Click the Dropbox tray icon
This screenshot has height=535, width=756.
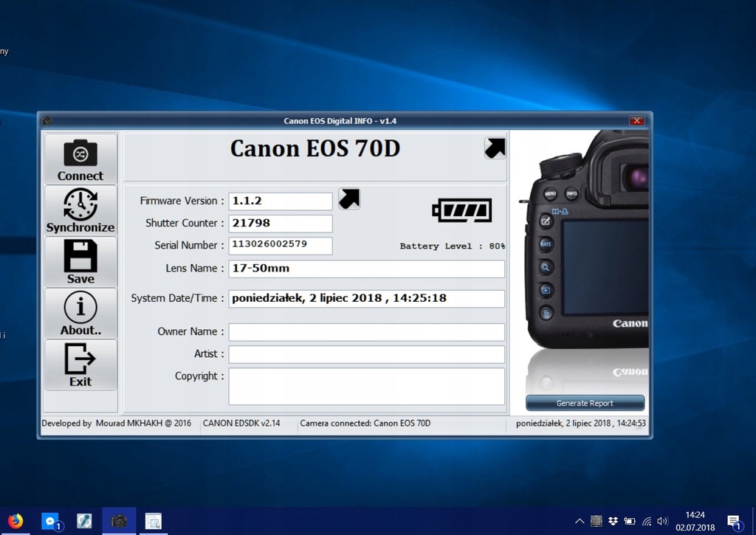click(x=613, y=521)
